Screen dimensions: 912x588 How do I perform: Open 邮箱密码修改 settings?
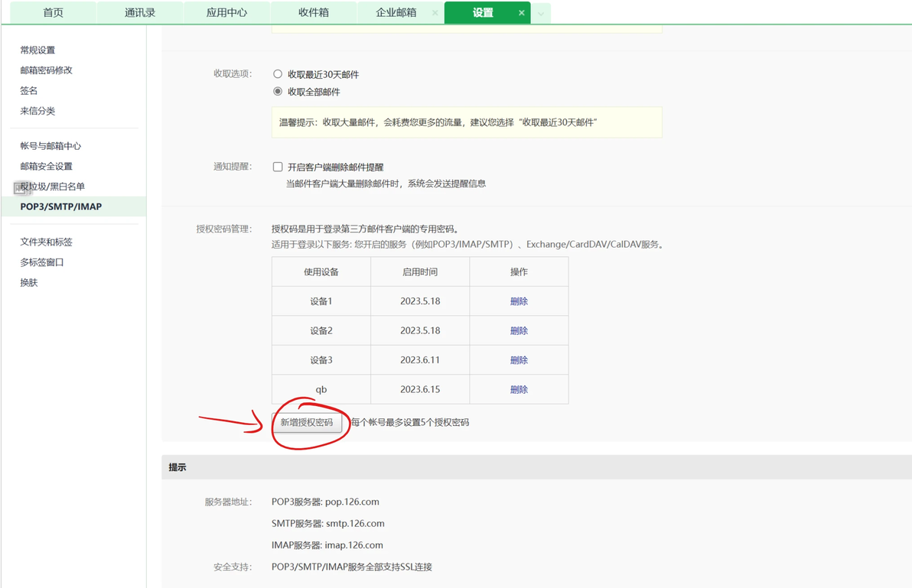[47, 70]
